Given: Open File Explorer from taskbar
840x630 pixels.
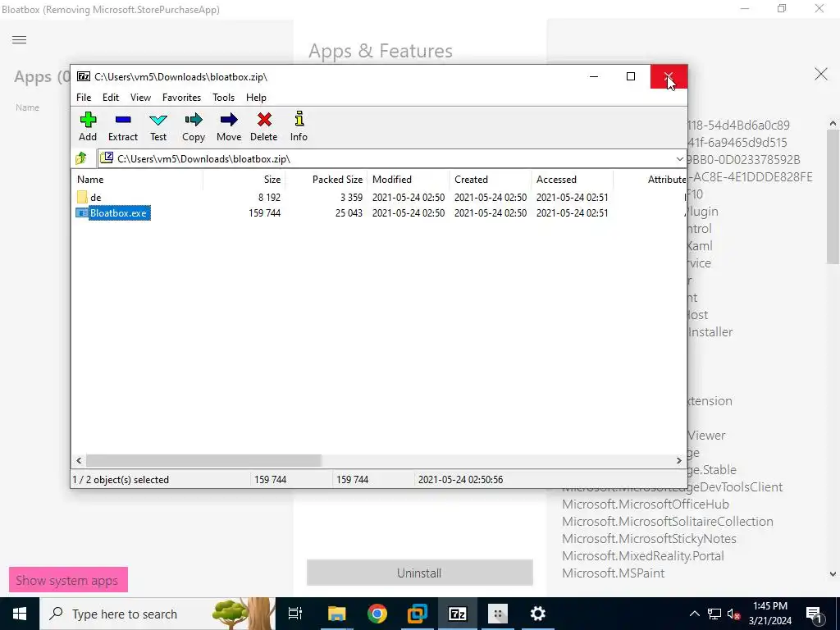Looking at the screenshot, I should click(337, 614).
